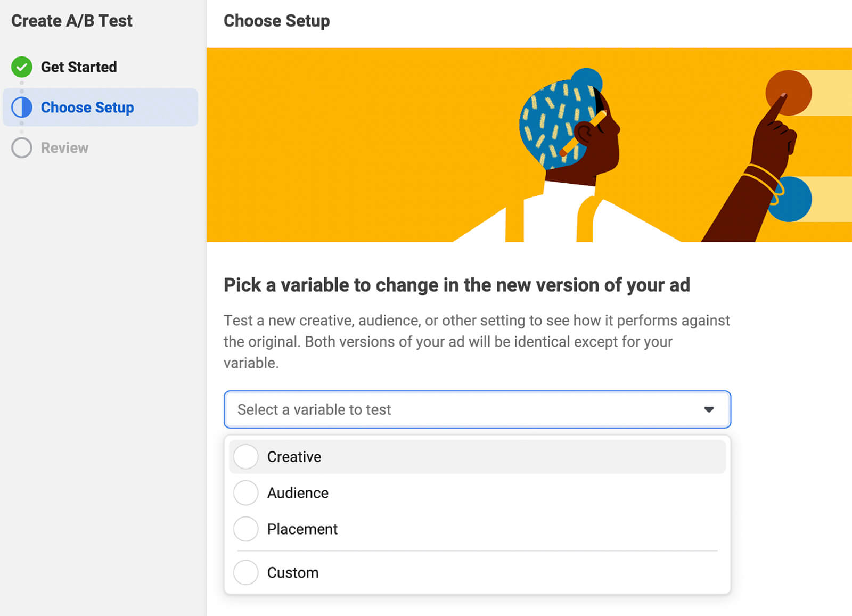
Task: Click the blue circle in the banner illustration
Action: tap(791, 198)
